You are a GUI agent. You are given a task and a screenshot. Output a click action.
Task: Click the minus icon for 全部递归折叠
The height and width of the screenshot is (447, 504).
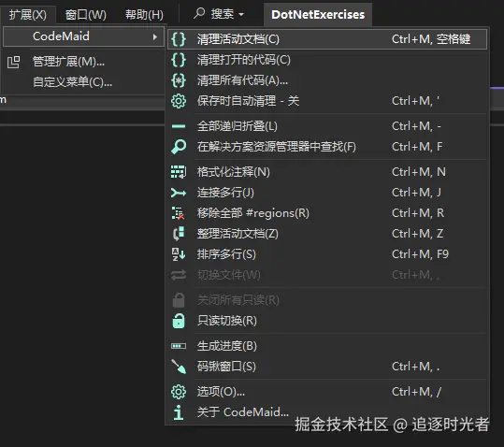[179, 126]
